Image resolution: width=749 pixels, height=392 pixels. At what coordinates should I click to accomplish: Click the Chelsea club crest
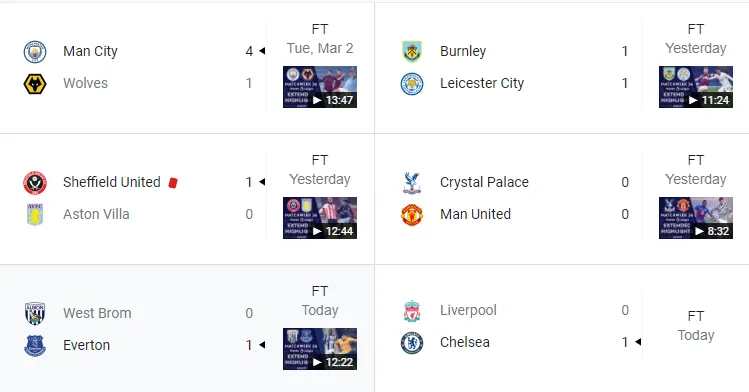pyautogui.click(x=412, y=342)
